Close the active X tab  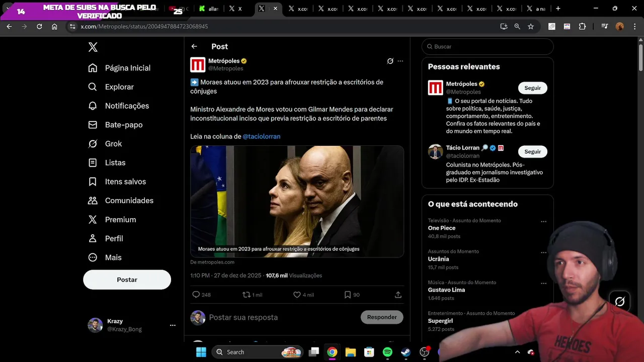click(x=275, y=9)
